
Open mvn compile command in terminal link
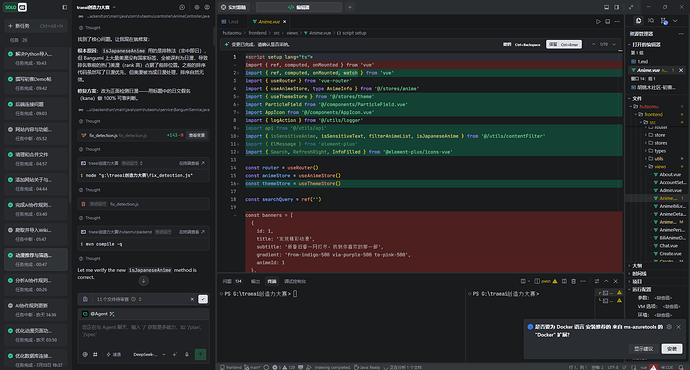click(192, 232)
